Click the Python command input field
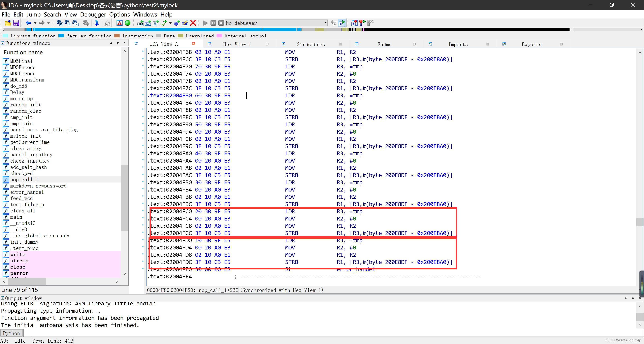The width and height of the screenshot is (644, 344). click(325, 333)
